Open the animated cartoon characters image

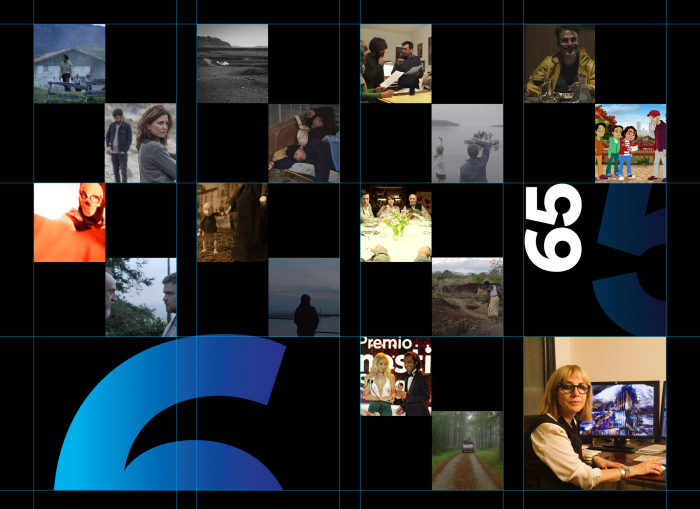pyautogui.click(x=630, y=143)
